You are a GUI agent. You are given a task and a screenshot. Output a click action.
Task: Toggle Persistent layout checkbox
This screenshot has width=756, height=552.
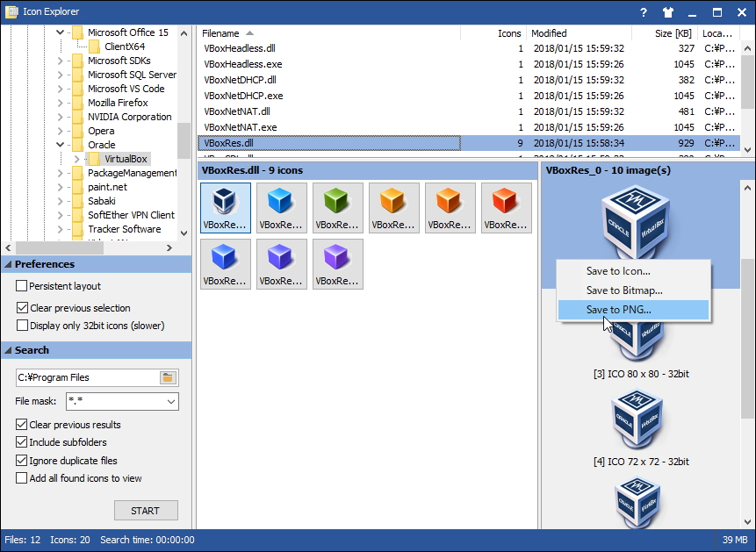pyautogui.click(x=21, y=286)
